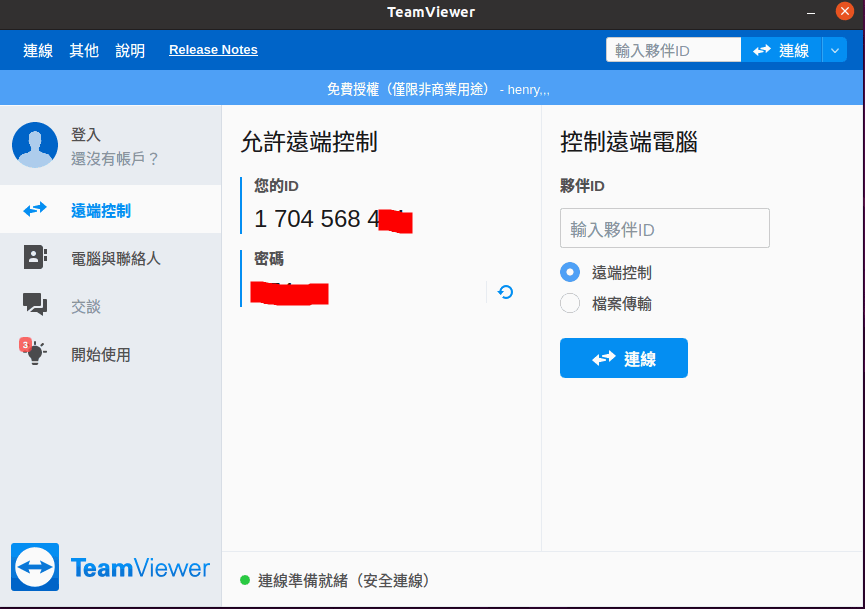
Task: Open the 說明 menu
Action: pyautogui.click(x=130, y=50)
